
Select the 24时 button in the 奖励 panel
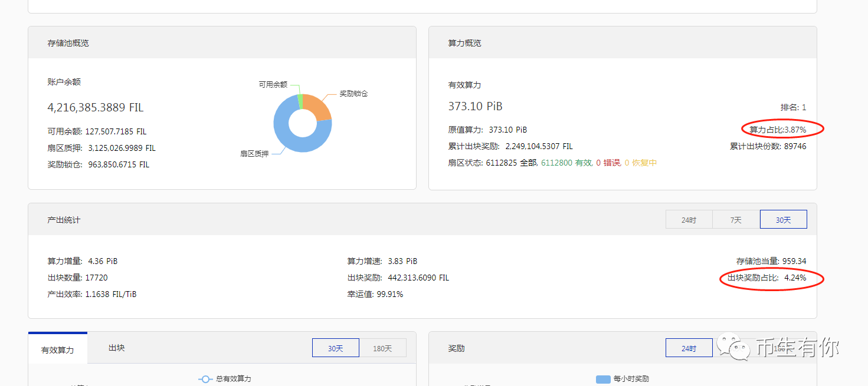coord(689,347)
